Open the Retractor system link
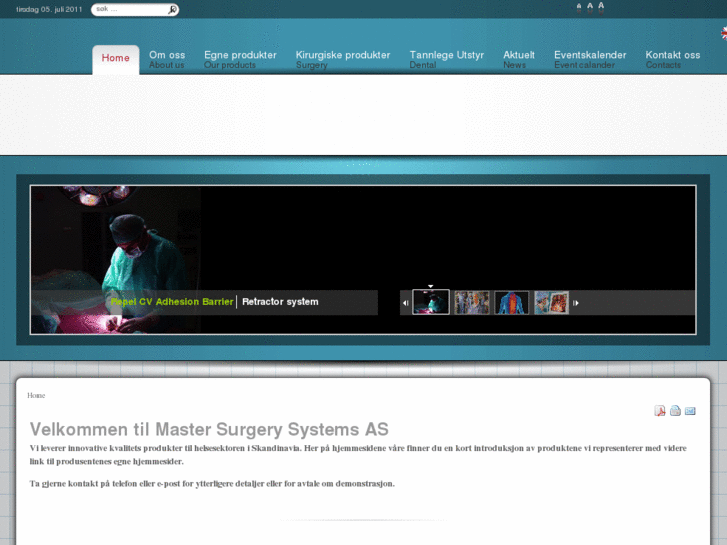The height and width of the screenshot is (545, 727). pyautogui.click(x=280, y=302)
